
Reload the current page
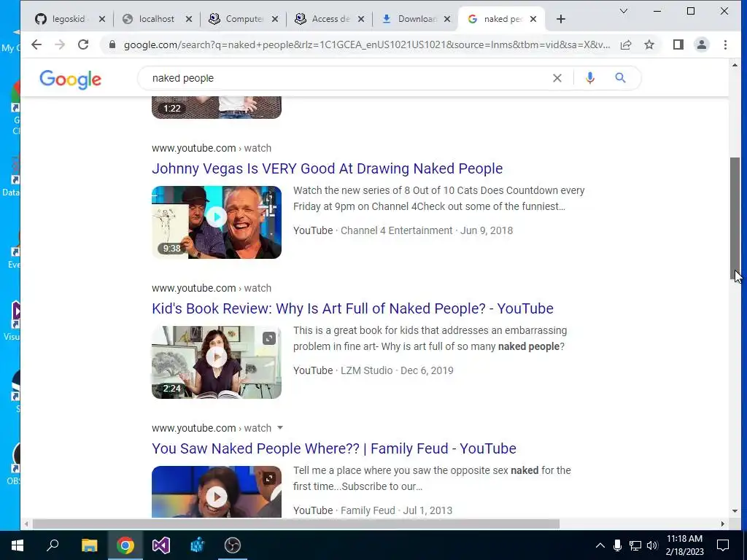tap(83, 44)
